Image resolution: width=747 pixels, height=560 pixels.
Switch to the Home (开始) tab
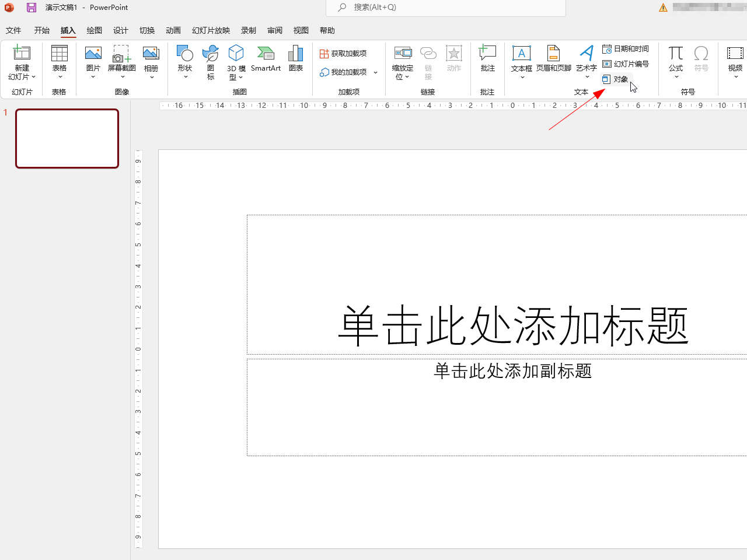pos(42,30)
